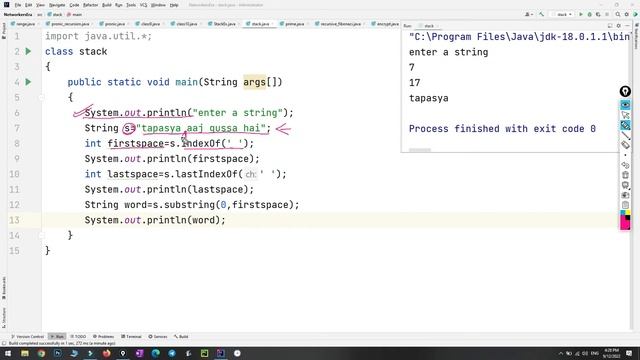Open Windows Start button
The image size is (640, 360).
tap(8, 353)
